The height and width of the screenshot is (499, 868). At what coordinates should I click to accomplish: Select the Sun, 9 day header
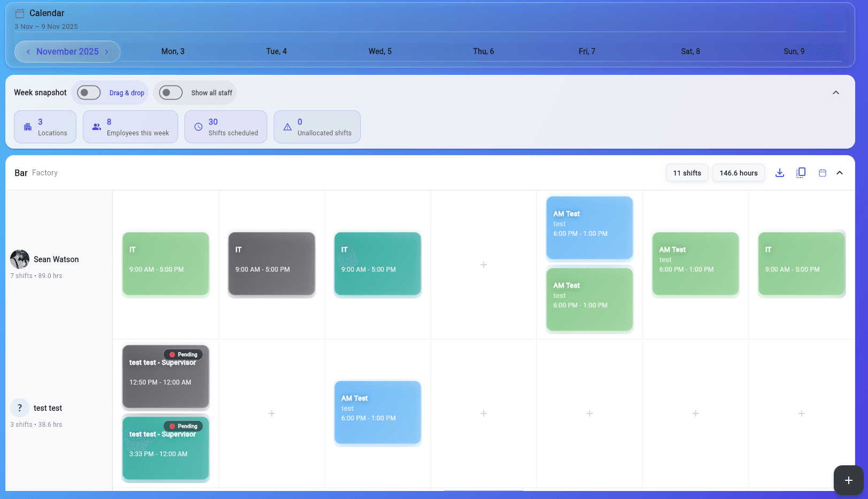(794, 51)
